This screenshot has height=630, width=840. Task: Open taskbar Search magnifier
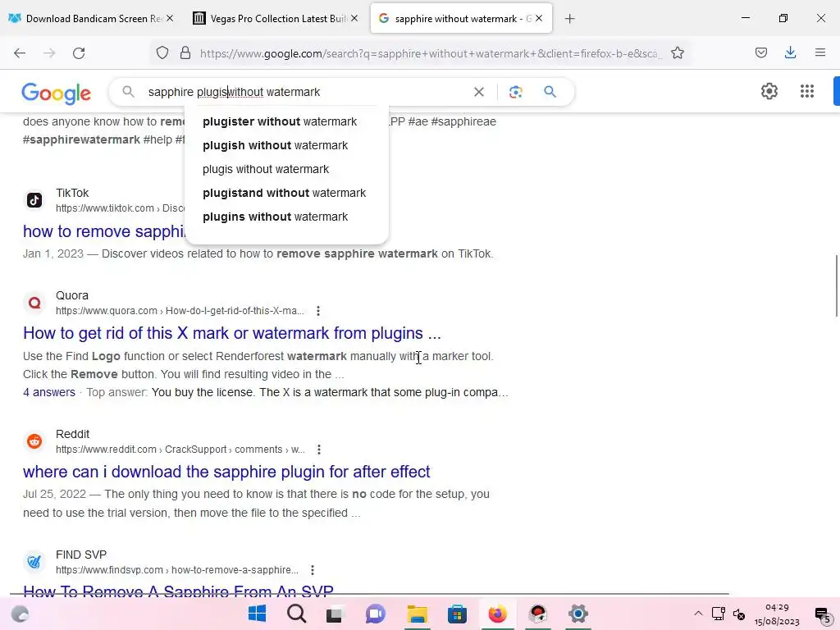[296, 614]
